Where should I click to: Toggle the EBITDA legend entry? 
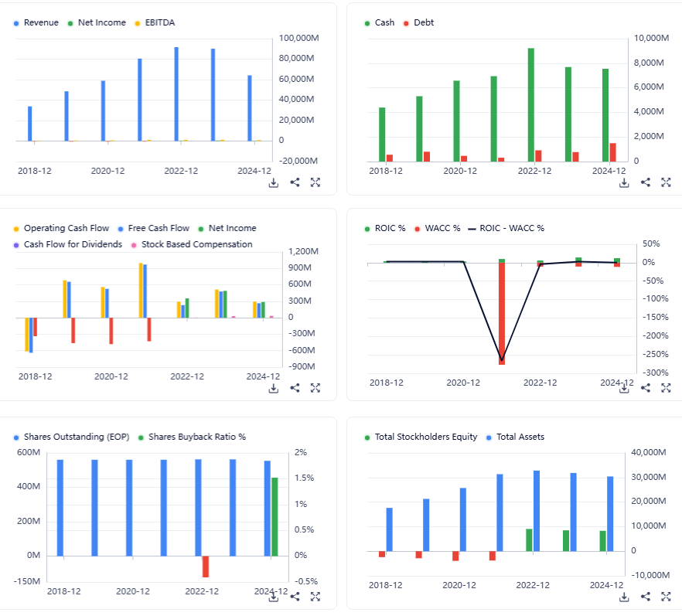click(x=155, y=22)
